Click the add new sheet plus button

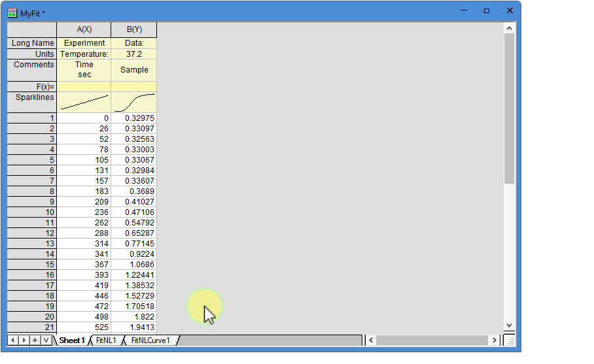point(35,340)
